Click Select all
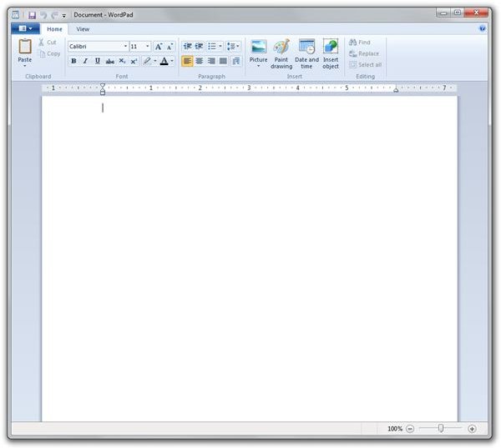501x448 pixels. click(366, 65)
